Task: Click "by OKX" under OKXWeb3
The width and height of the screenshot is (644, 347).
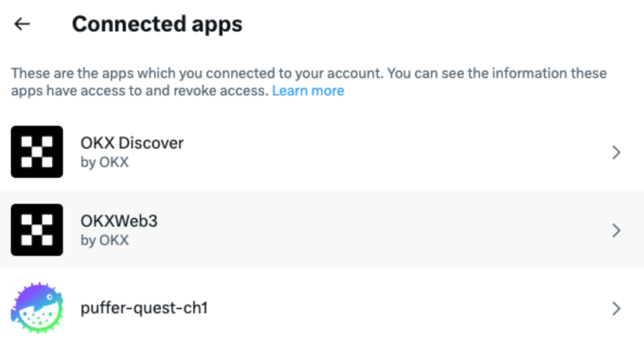Action: tap(104, 240)
